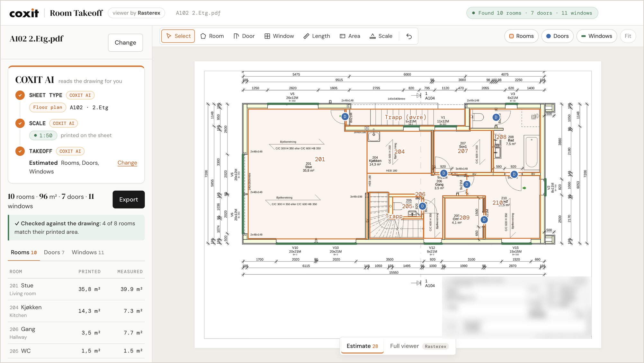644x363 pixels.
Task: Pick the Door tool
Action: coord(244,36)
